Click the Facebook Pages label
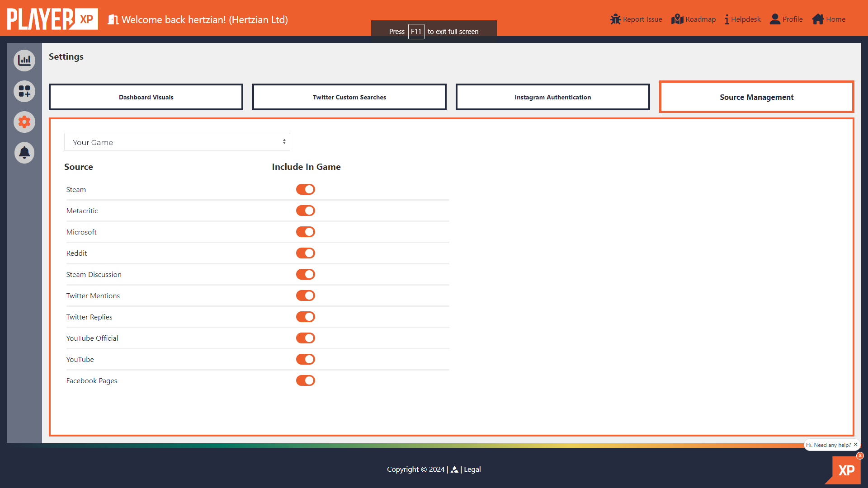 91,381
